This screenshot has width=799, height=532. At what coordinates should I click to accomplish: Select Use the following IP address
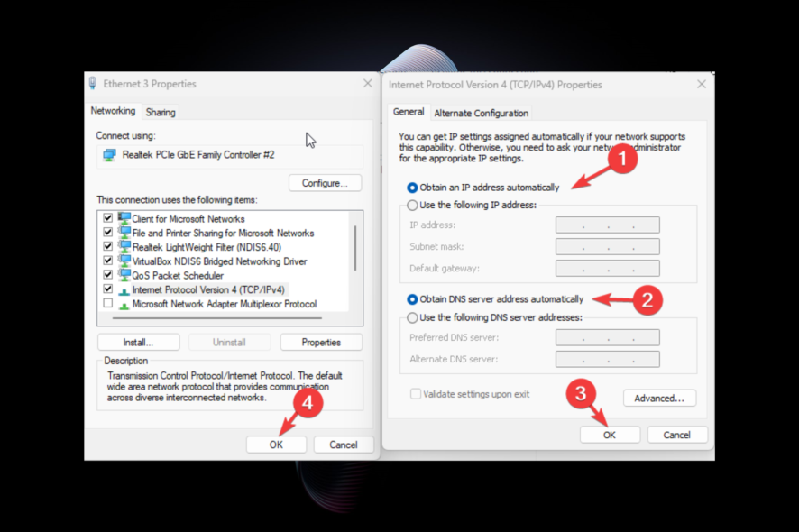tap(412, 206)
